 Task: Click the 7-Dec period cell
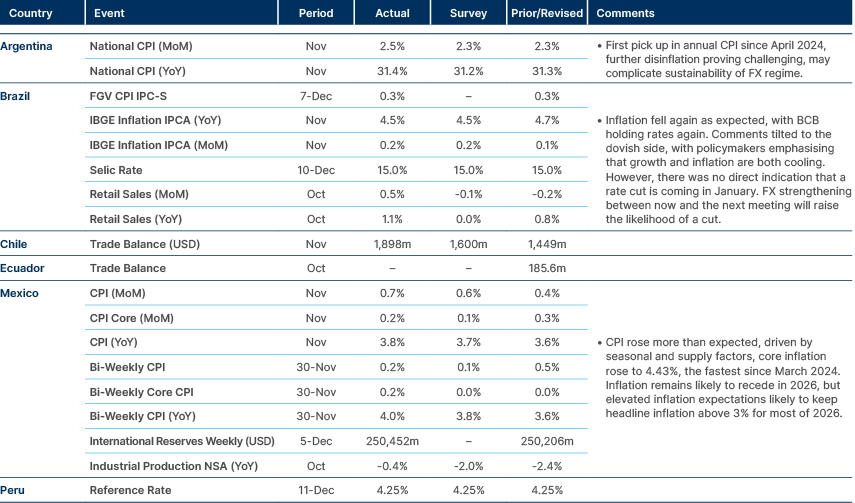[316, 96]
